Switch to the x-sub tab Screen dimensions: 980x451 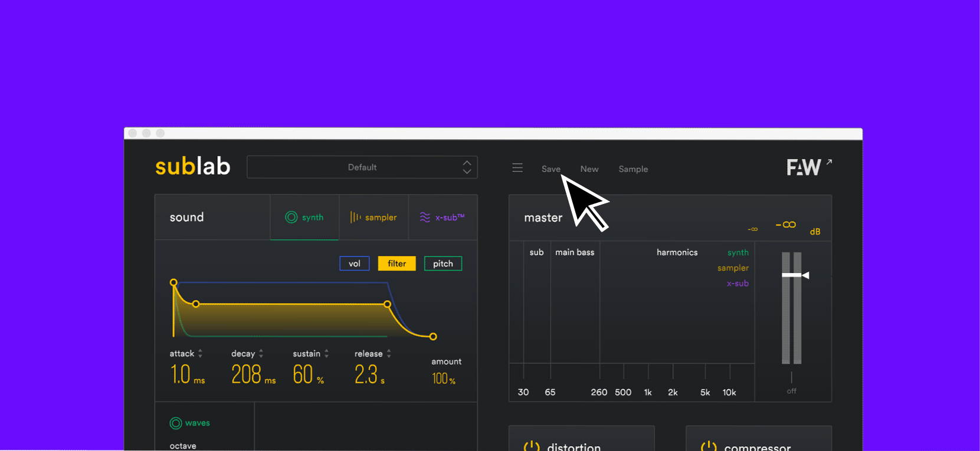tap(443, 218)
